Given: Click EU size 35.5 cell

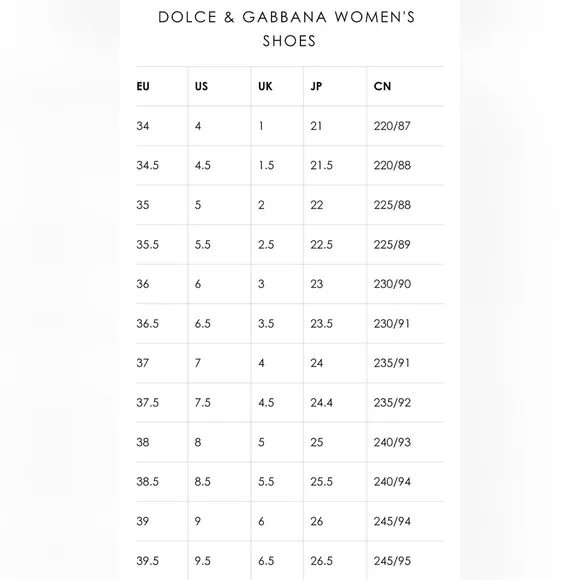Looking at the screenshot, I should pyautogui.click(x=148, y=245).
